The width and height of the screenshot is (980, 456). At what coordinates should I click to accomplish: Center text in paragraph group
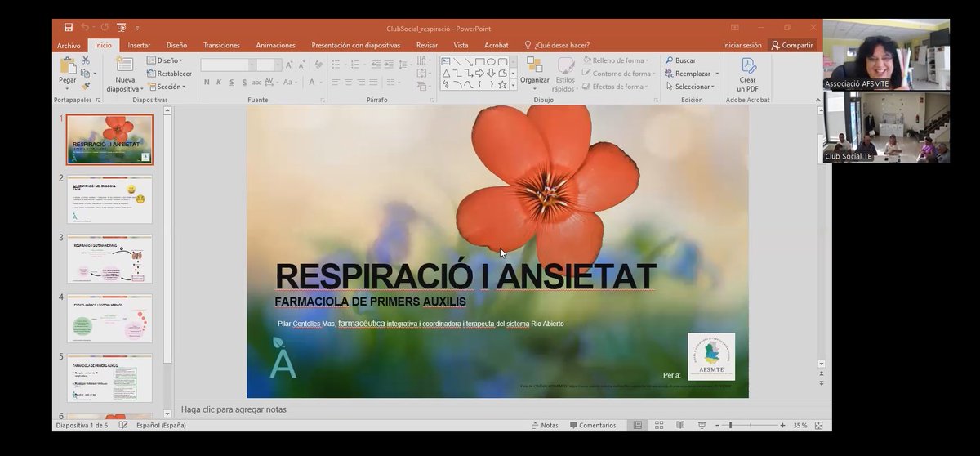point(349,82)
